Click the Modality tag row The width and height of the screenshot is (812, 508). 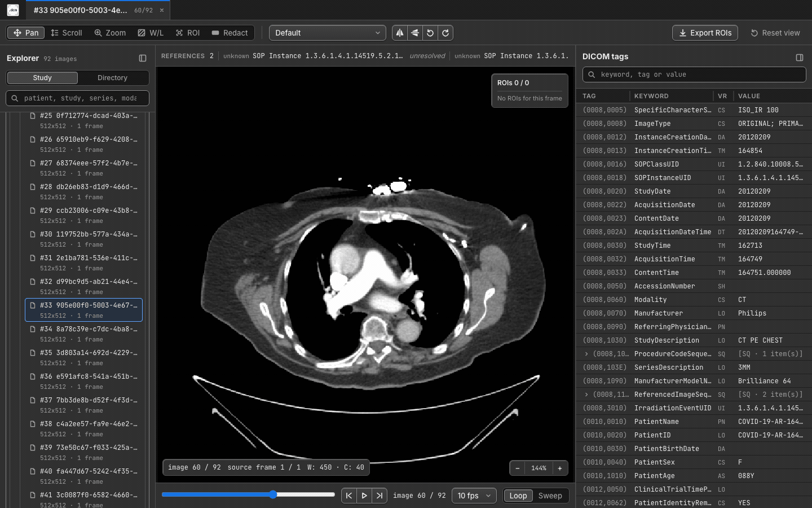[694, 300]
